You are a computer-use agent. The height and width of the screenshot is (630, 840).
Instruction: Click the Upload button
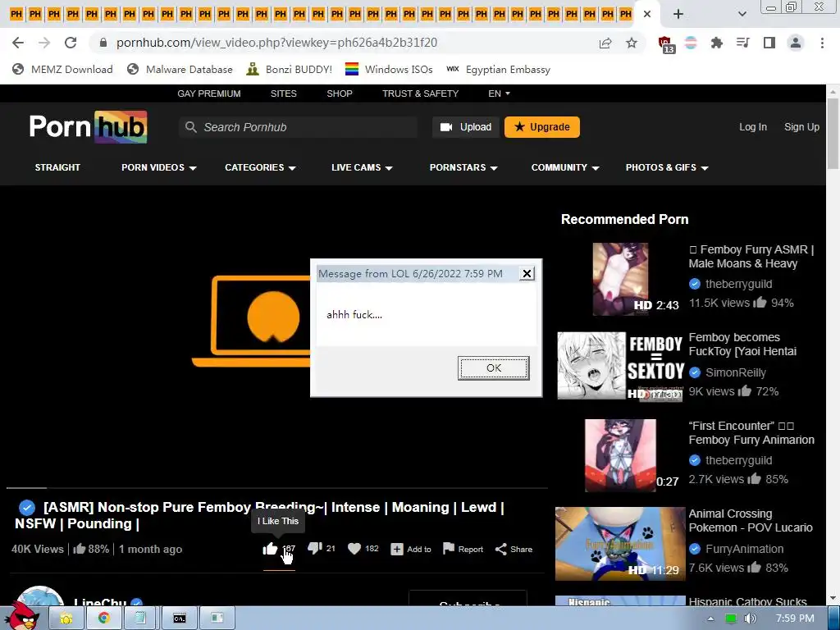[466, 127]
